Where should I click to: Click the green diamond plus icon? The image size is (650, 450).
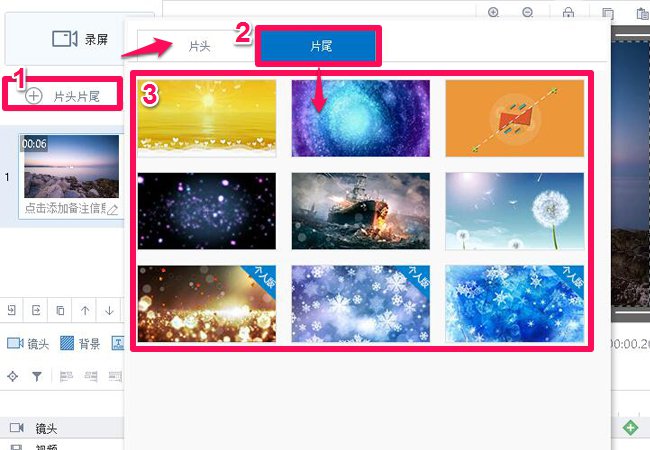point(631,428)
